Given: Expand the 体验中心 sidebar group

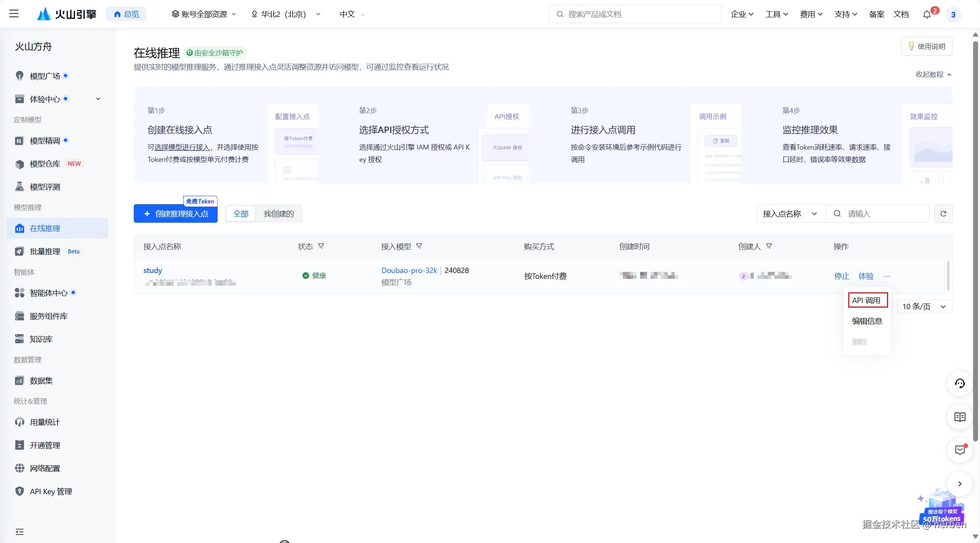Looking at the screenshot, I should pos(98,99).
